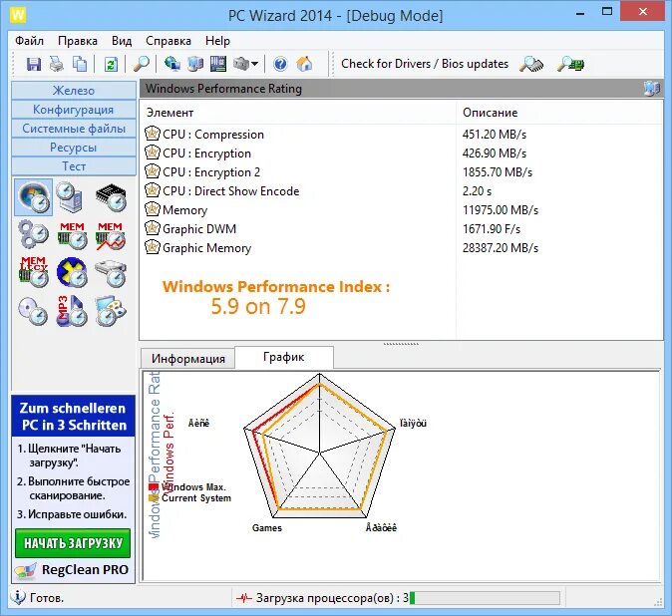Switch to the Информация tab

pyautogui.click(x=188, y=359)
